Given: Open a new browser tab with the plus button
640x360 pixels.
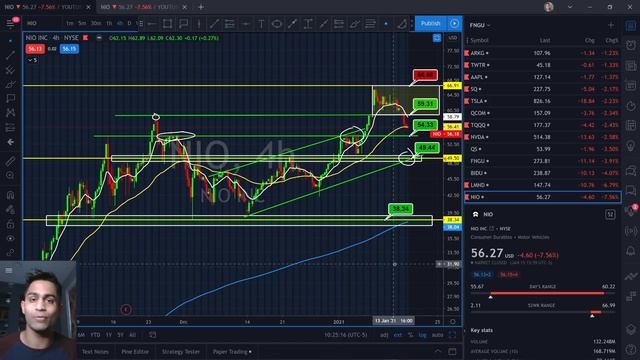Looking at the screenshot, I should point(200,7).
